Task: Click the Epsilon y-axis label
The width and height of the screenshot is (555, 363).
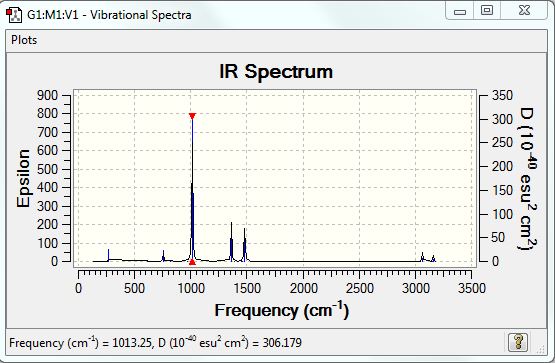Action: pyautogui.click(x=23, y=178)
